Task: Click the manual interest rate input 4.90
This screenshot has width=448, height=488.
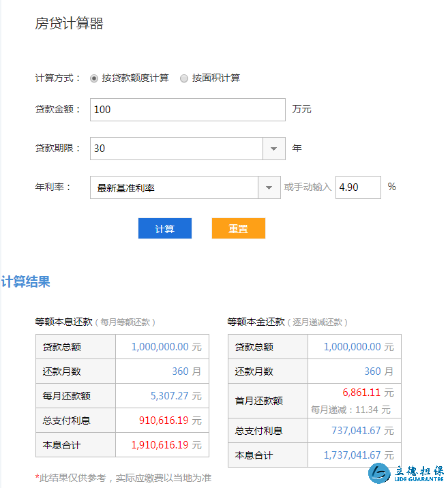Action: (358, 187)
